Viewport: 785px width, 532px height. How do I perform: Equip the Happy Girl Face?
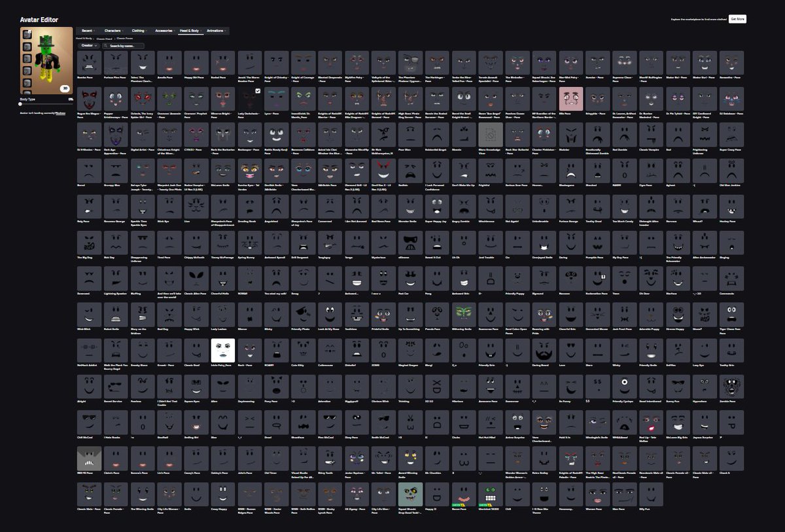click(196, 63)
